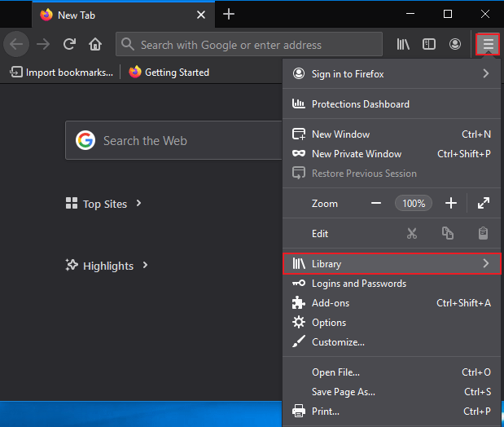
Task: Click the Print printer icon
Action: [299, 411]
